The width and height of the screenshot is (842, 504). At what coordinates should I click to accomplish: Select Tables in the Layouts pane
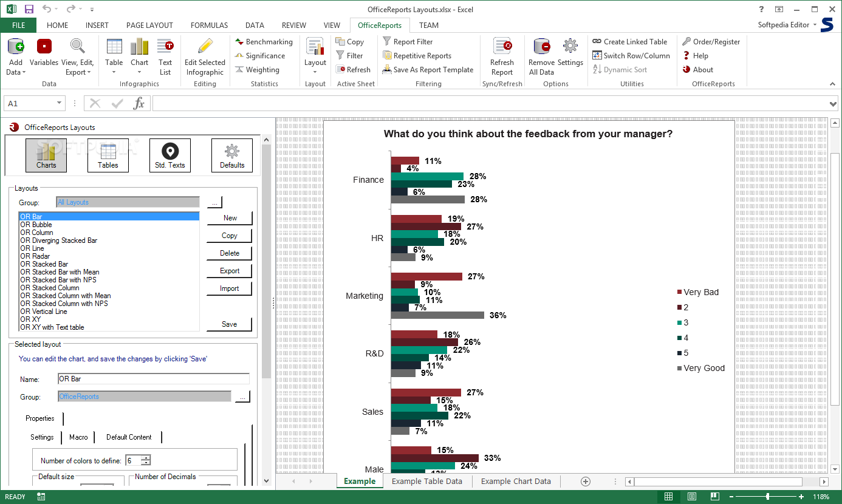(108, 155)
